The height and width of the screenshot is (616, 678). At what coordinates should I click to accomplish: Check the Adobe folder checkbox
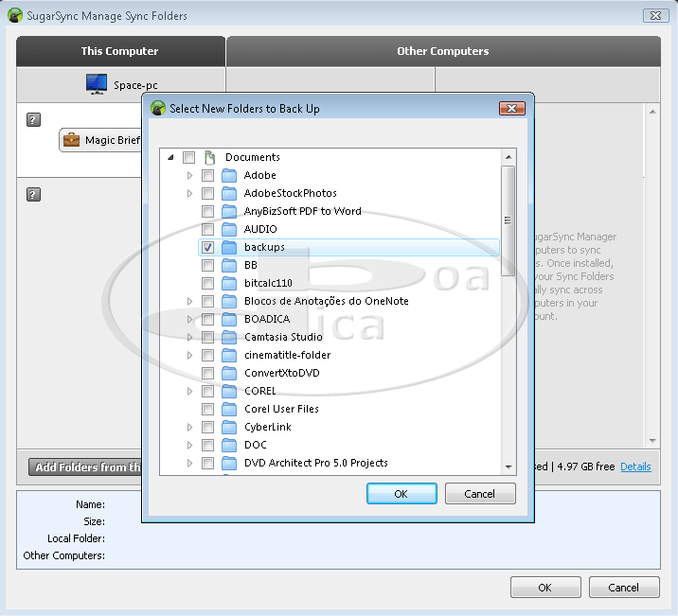point(207,175)
